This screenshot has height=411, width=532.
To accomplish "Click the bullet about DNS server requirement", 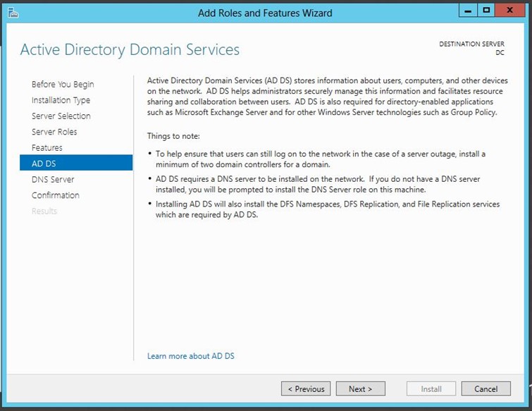I will pyautogui.click(x=318, y=184).
